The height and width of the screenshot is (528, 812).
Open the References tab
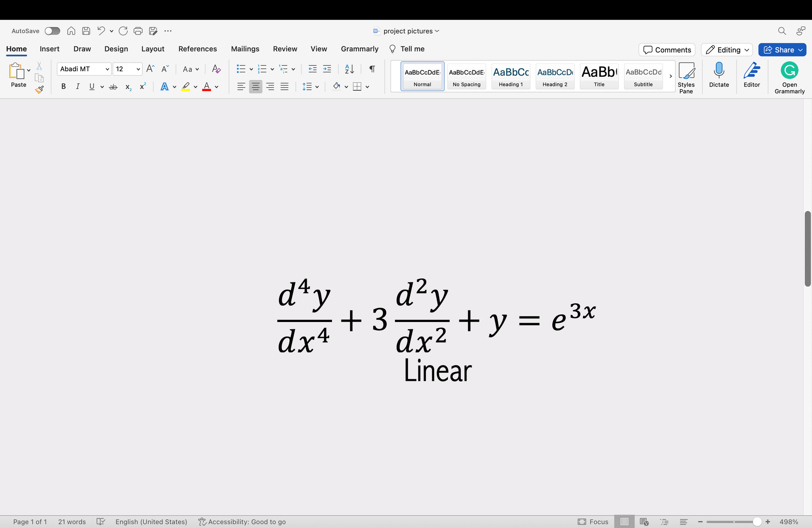tap(197, 49)
